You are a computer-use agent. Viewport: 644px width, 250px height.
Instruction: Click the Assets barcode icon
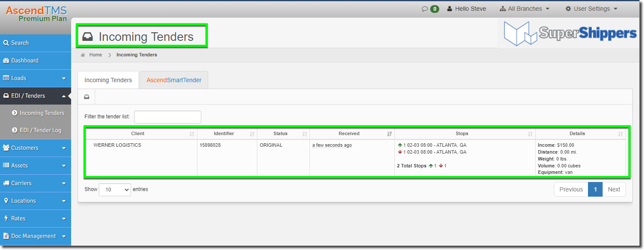(6, 166)
